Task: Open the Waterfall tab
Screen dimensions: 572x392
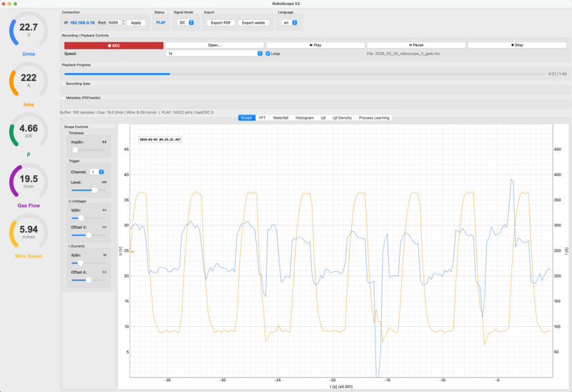Action: [x=280, y=117]
